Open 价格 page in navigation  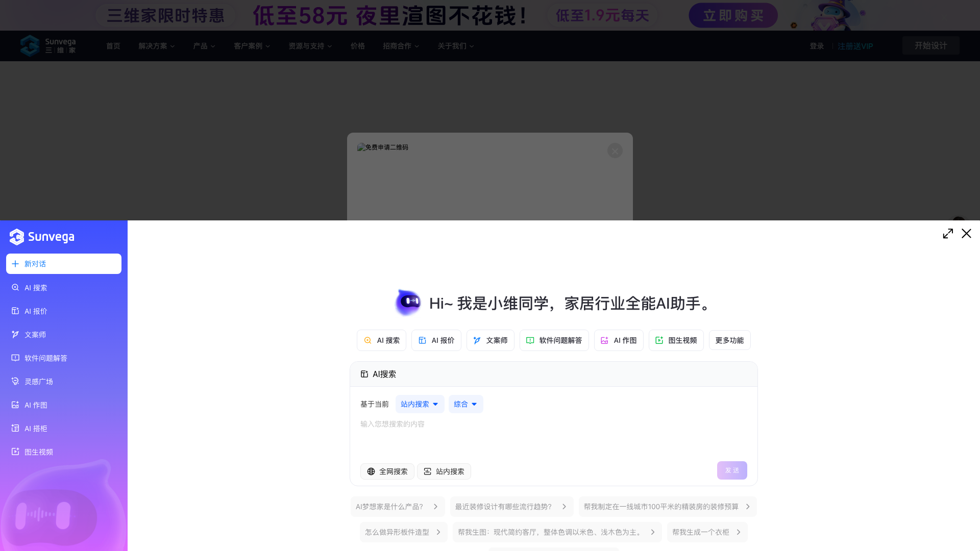(358, 46)
